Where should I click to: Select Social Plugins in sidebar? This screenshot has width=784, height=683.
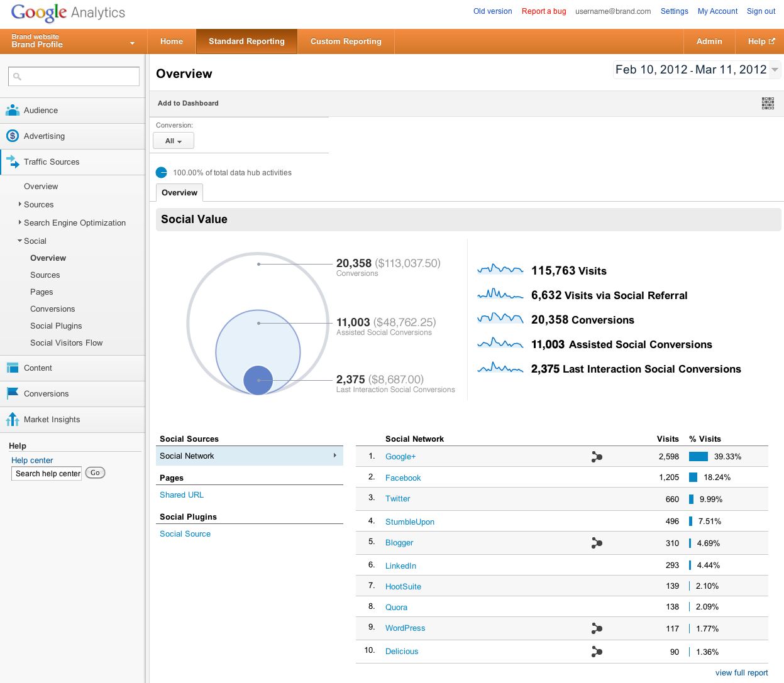coord(56,326)
